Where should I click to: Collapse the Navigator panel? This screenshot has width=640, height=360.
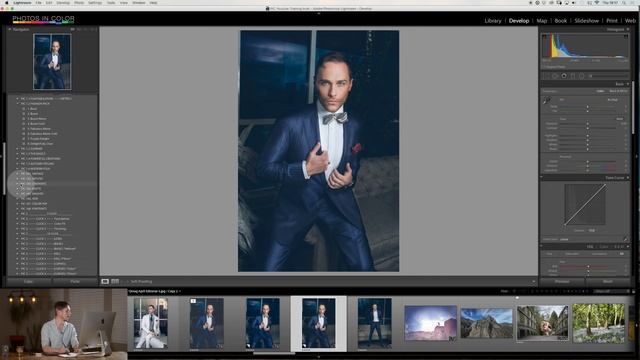pos(9,29)
